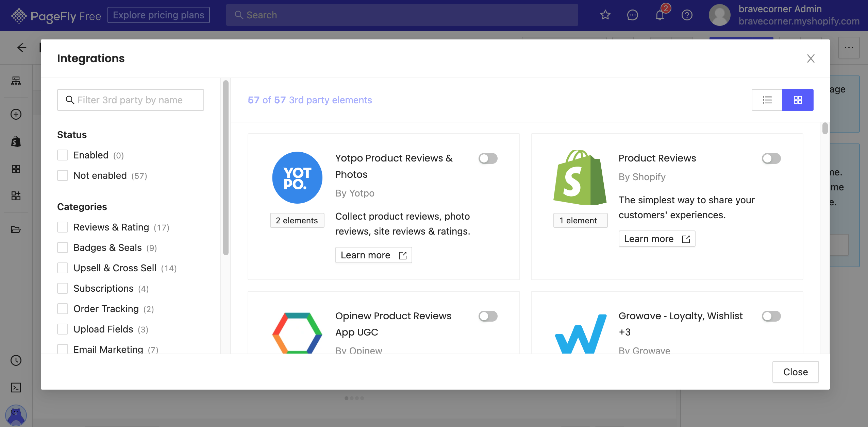Click the Yotpo Product Reviews & Photos title

394,166
